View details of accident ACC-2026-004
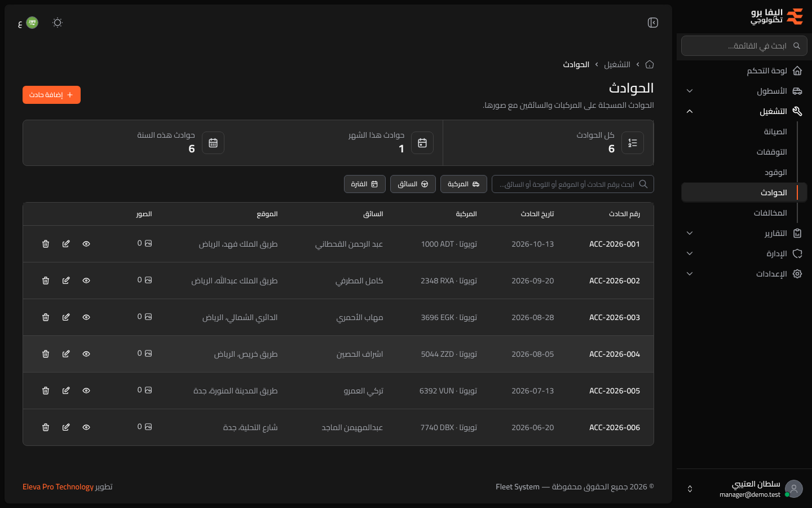This screenshot has width=812, height=508. [x=86, y=354]
